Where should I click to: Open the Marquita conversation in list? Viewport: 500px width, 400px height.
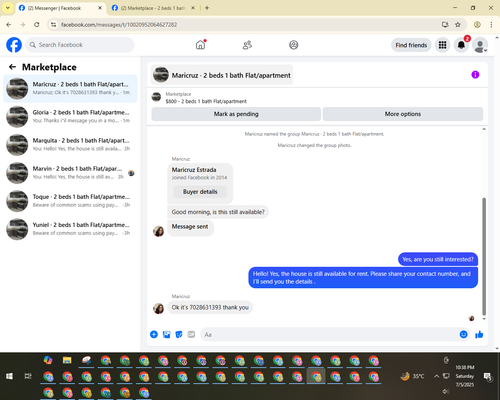70,145
